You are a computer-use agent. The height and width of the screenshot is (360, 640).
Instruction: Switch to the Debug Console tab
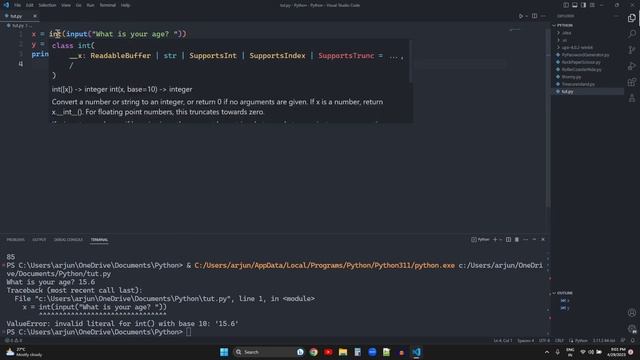68,240
